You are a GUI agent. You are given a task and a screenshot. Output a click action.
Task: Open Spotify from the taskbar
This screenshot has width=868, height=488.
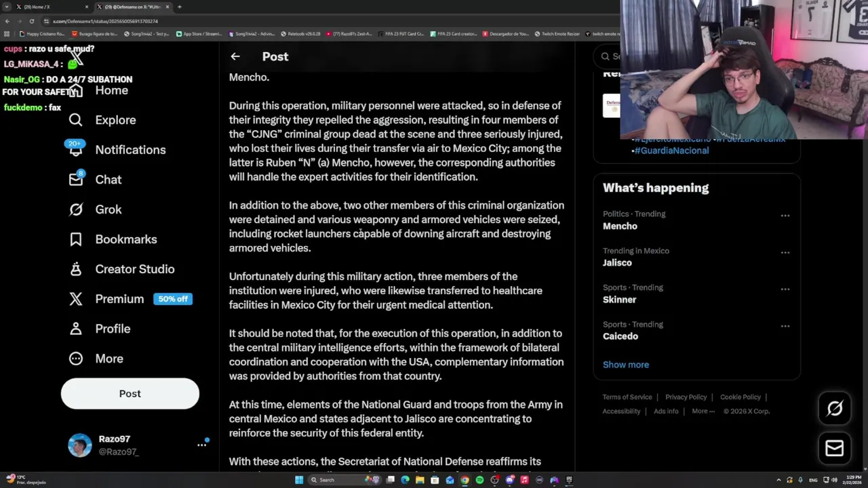(479, 480)
